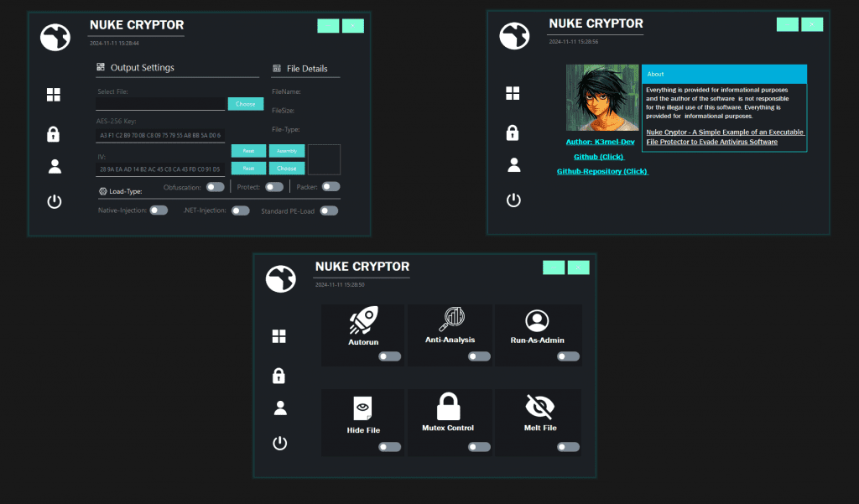Toggle the Standard PE-Load switch
Screen dimensions: 859x504
coord(329,210)
